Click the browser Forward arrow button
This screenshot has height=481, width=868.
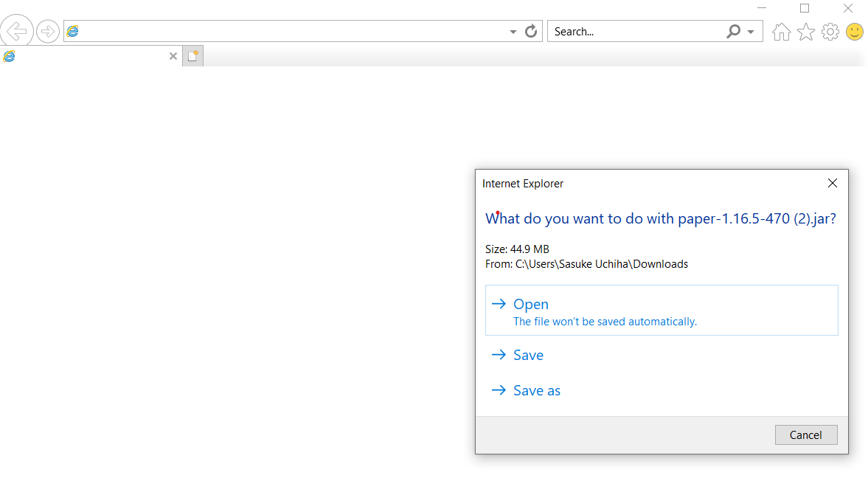(x=48, y=31)
